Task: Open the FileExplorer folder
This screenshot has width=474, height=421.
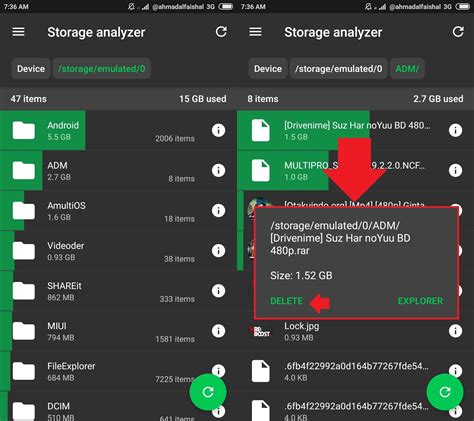Action: (118, 371)
